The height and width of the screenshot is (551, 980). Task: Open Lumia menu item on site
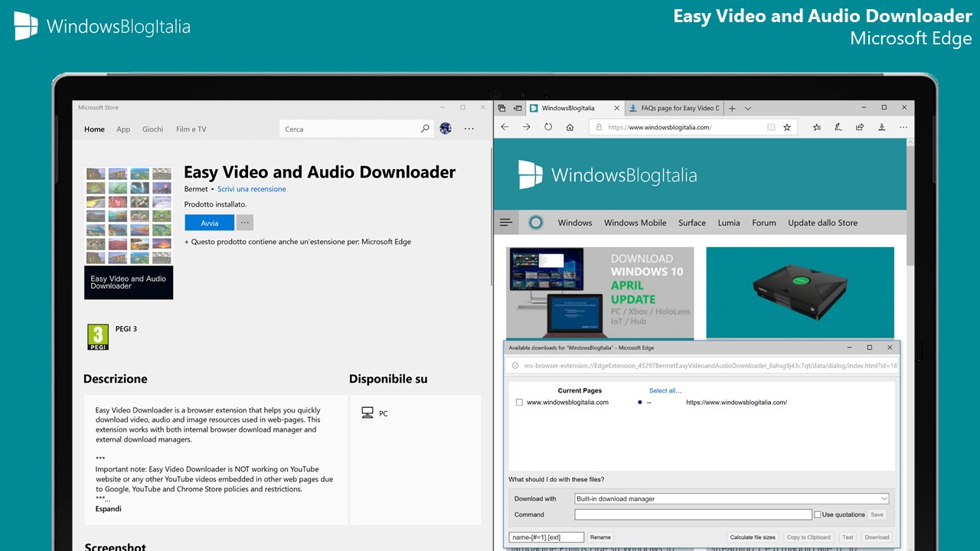click(729, 223)
